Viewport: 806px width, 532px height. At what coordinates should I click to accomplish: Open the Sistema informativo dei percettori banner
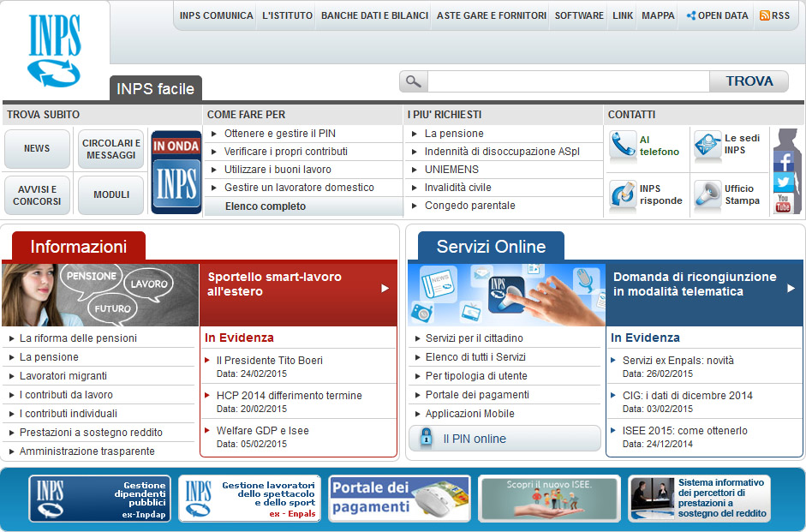click(x=699, y=499)
